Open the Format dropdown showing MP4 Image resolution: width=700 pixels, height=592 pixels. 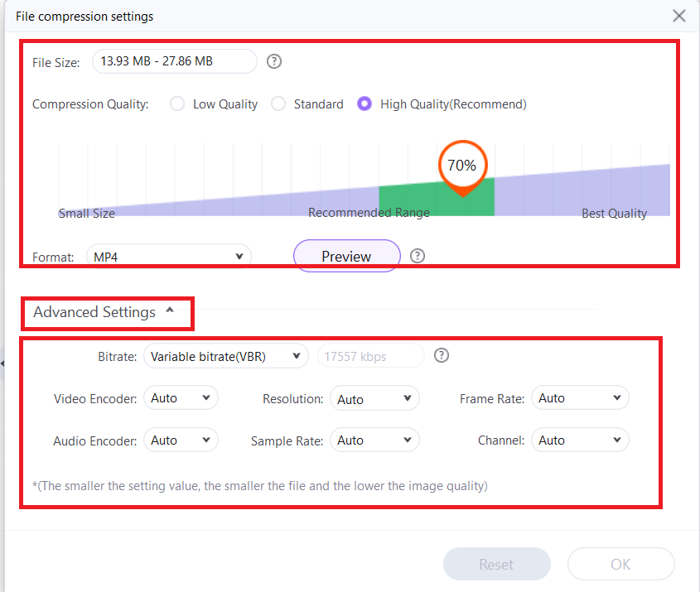[x=168, y=256]
